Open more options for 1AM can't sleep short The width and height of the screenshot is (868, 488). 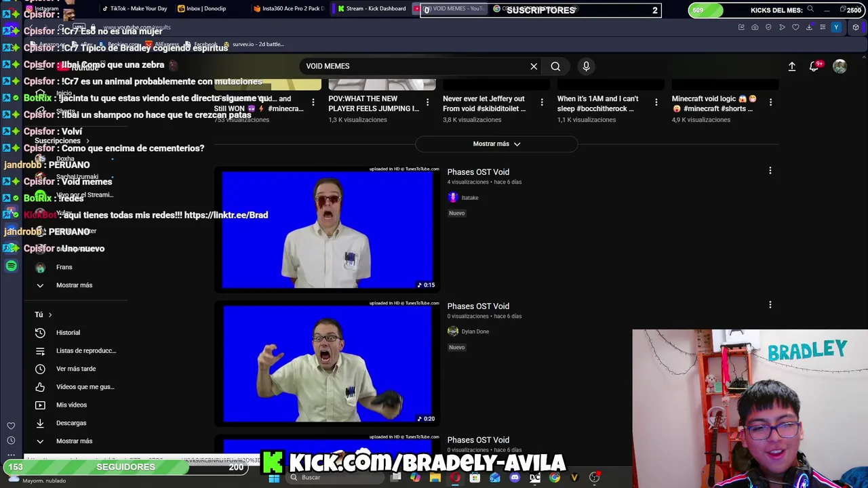(656, 102)
